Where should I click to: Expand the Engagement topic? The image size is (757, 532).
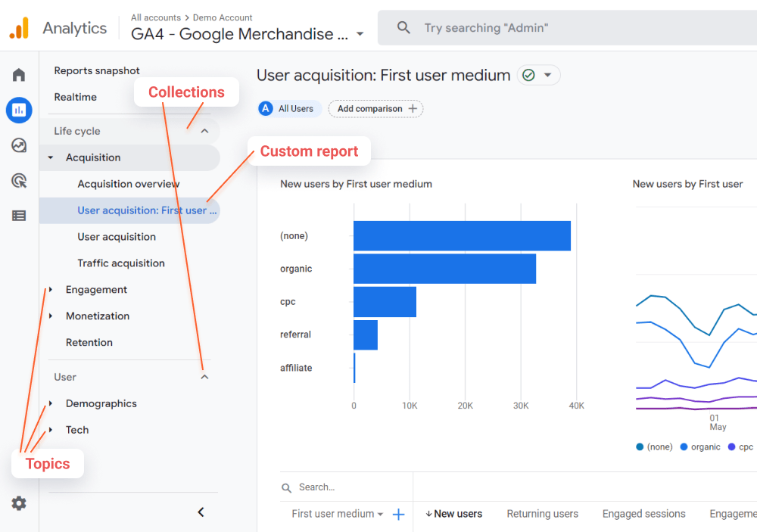click(51, 290)
